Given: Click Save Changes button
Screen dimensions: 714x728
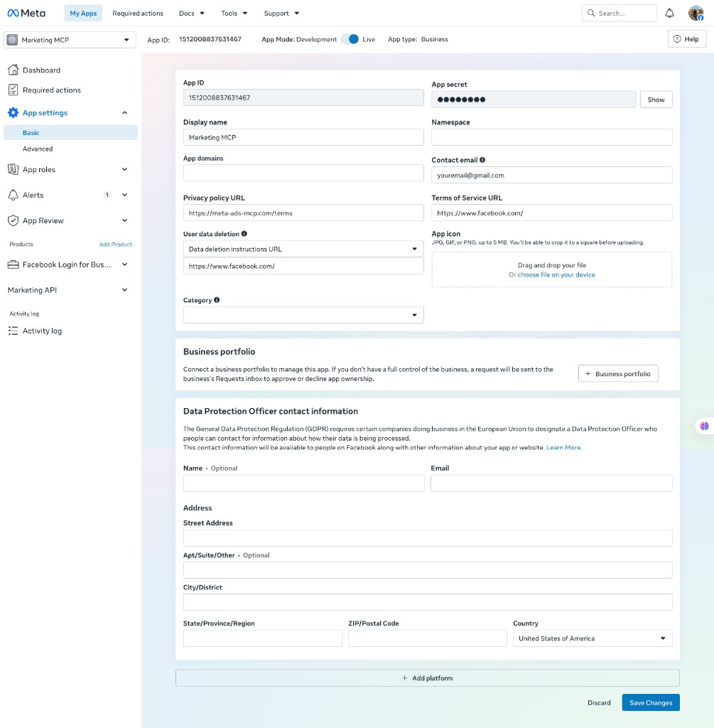Looking at the screenshot, I should tap(651, 702).
